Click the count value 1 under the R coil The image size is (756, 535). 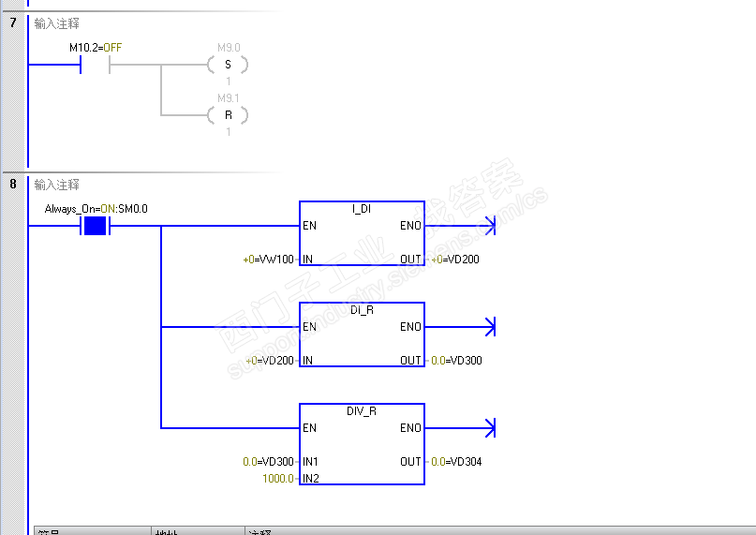pos(228,132)
